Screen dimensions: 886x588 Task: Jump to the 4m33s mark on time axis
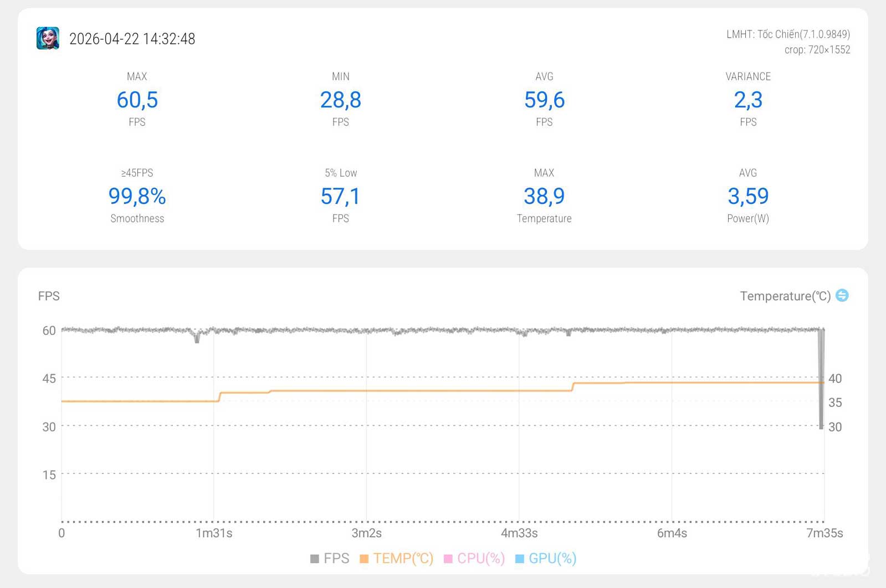click(x=519, y=533)
